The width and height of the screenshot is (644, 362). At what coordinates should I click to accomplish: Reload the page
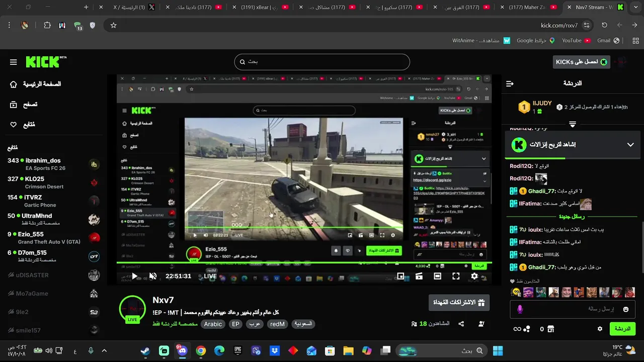(604, 25)
